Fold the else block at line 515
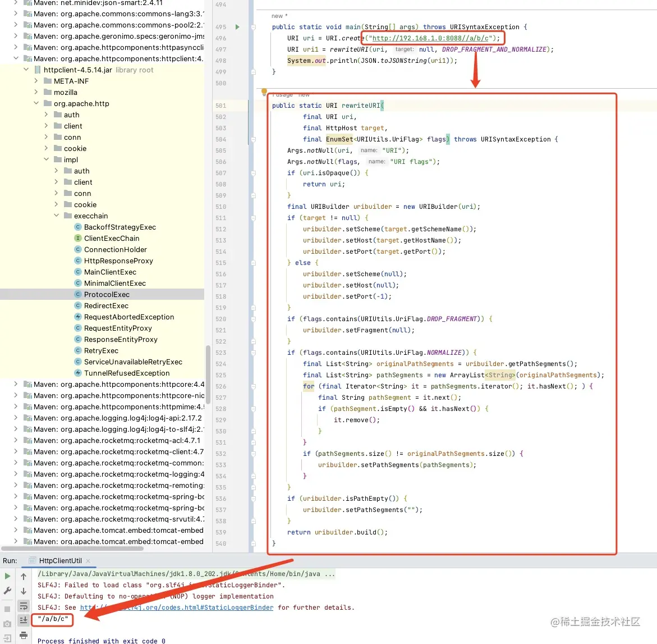Screen dimensions: 657x644 pos(254,263)
